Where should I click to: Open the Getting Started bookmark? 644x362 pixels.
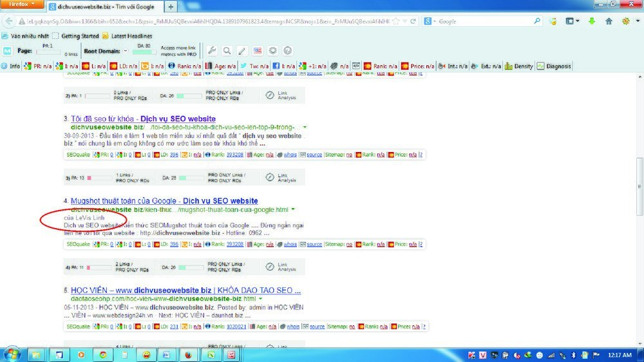(76, 36)
